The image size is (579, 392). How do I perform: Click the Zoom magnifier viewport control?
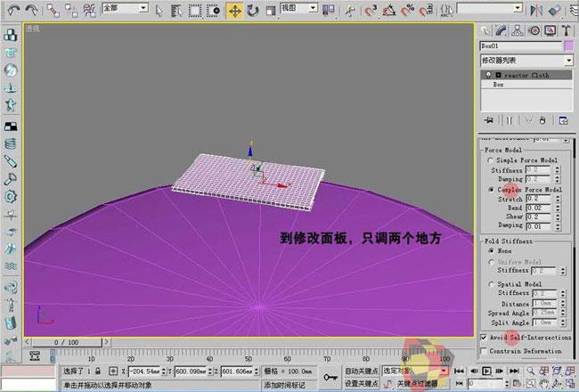[530, 371]
